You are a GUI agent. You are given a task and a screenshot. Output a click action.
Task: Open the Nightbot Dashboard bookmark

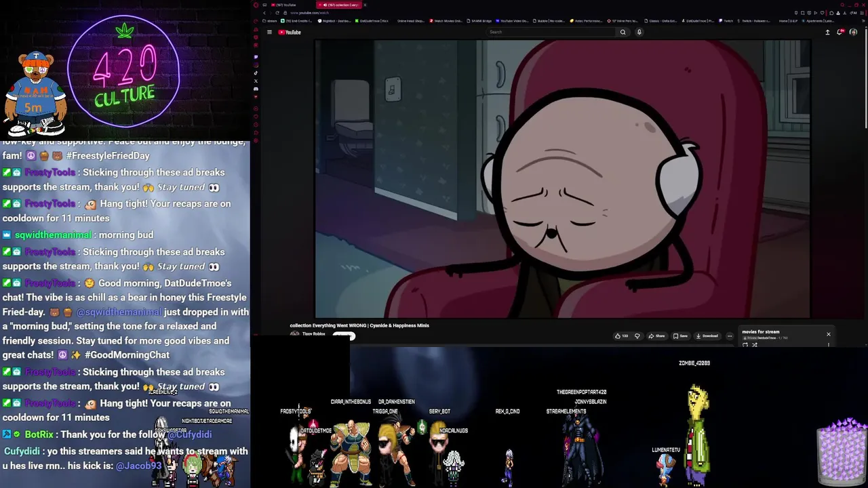pyautogui.click(x=334, y=21)
